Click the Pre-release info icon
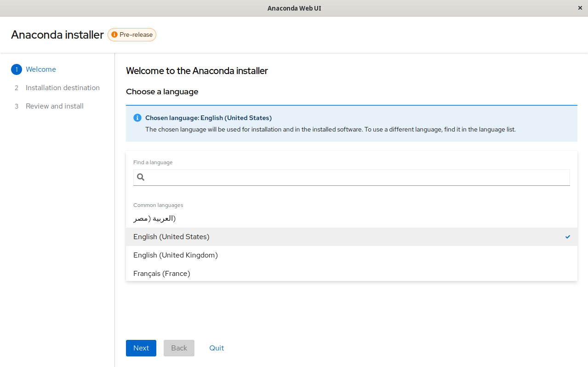The image size is (588, 367). (x=114, y=34)
